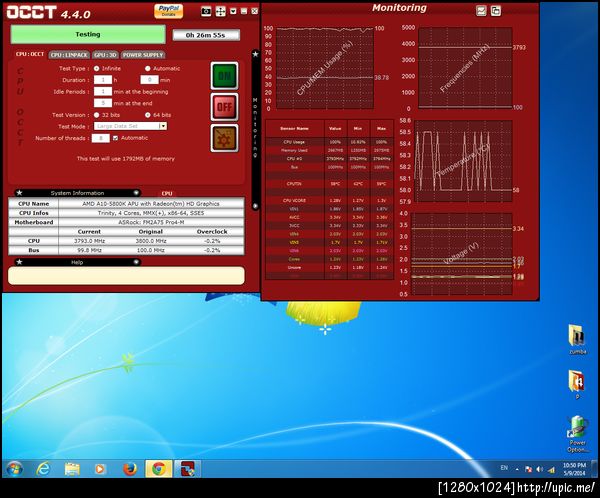The width and height of the screenshot is (600, 498).
Task: Open the Windows Start menu
Action: click(15, 469)
